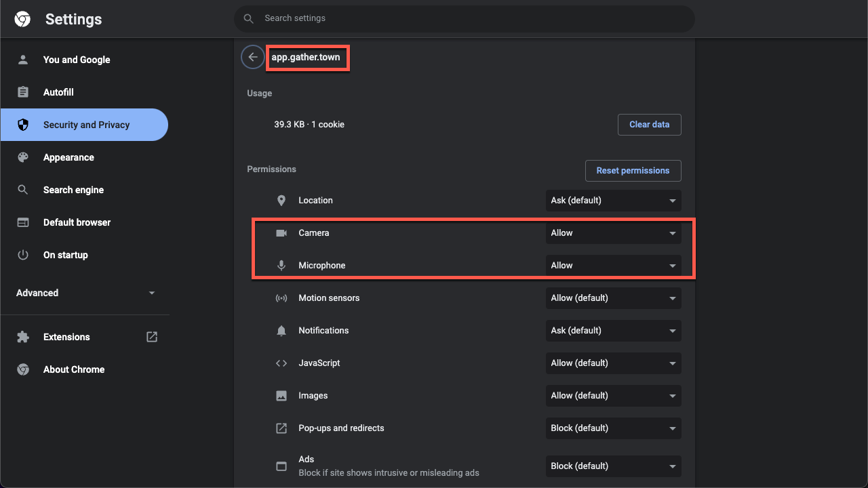The width and height of the screenshot is (868, 488).
Task: Click the Default browser window icon
Action: [23, 222]
